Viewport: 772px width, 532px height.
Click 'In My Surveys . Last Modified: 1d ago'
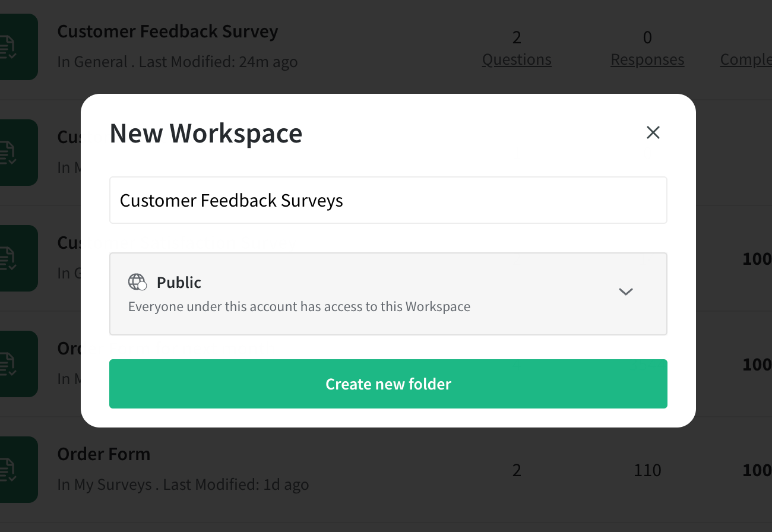183,484
